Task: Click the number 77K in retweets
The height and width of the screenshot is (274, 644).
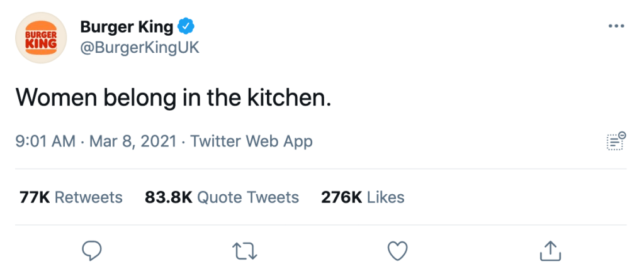Action: pos(35,197)
